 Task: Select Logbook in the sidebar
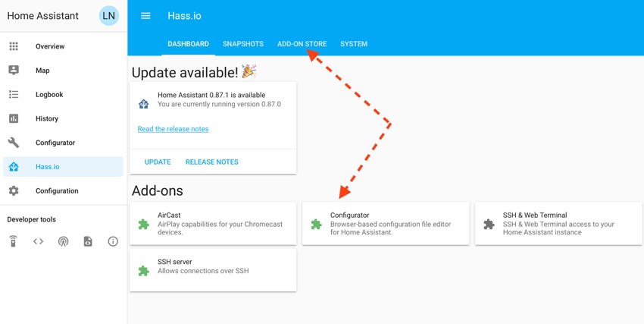tap(49, 95)
